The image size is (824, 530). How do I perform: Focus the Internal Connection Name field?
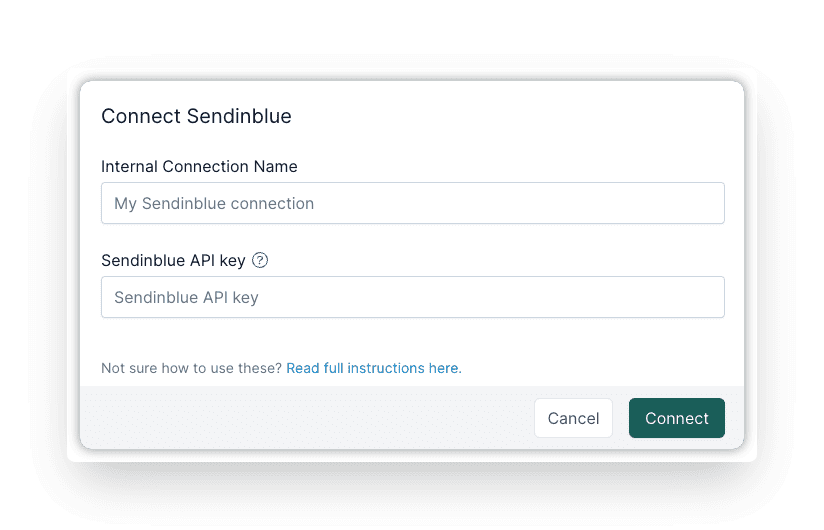point(413,203)
